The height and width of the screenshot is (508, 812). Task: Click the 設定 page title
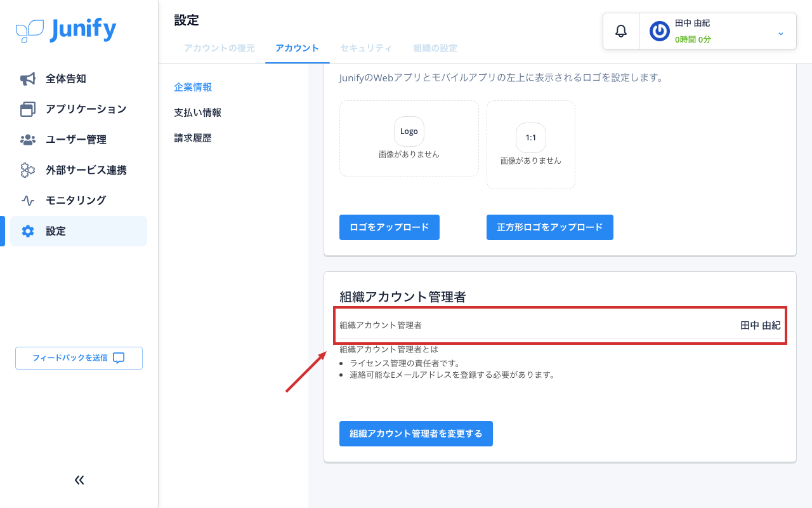coord(187,20)
